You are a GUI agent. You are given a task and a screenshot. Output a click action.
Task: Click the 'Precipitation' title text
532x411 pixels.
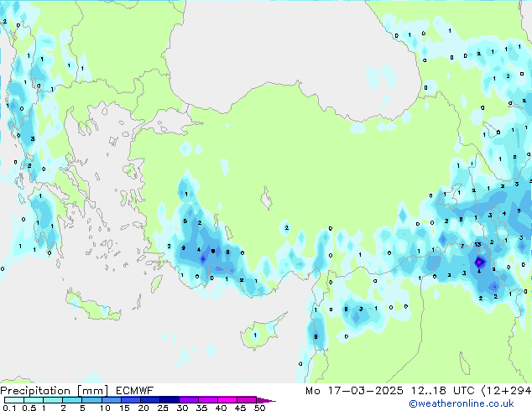35,391
